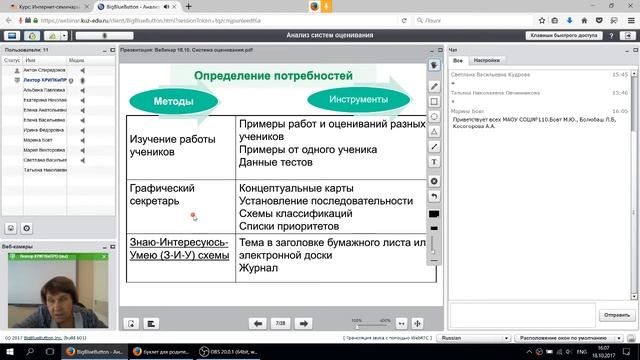Open the Russian language dropdown
Image resolution: width=640 pixels, height=360 pixels.
474,338
